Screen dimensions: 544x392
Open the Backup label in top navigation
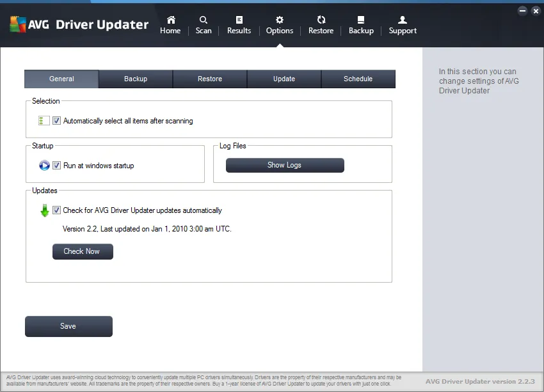361,31
